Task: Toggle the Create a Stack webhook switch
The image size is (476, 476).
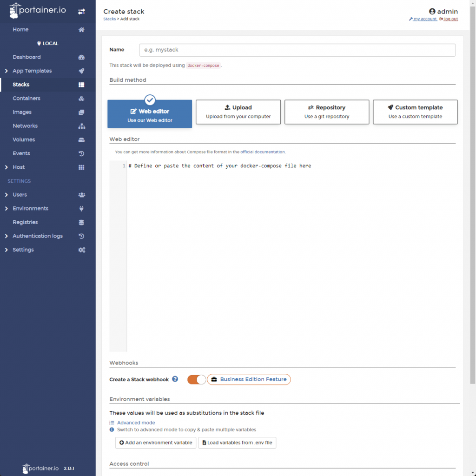Action: tap(197, 379)
